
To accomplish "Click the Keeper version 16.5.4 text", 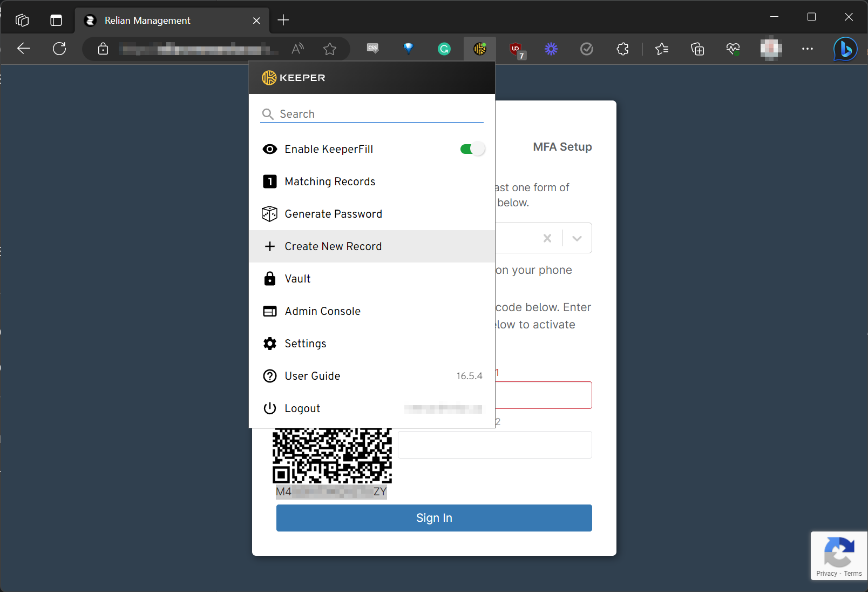I will pyautogui.click(x=469, y=376).
